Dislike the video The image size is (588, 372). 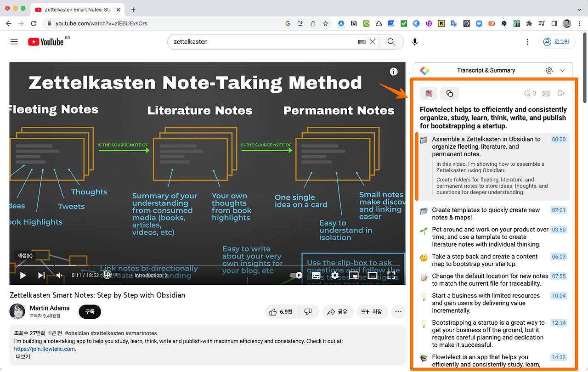308,312
